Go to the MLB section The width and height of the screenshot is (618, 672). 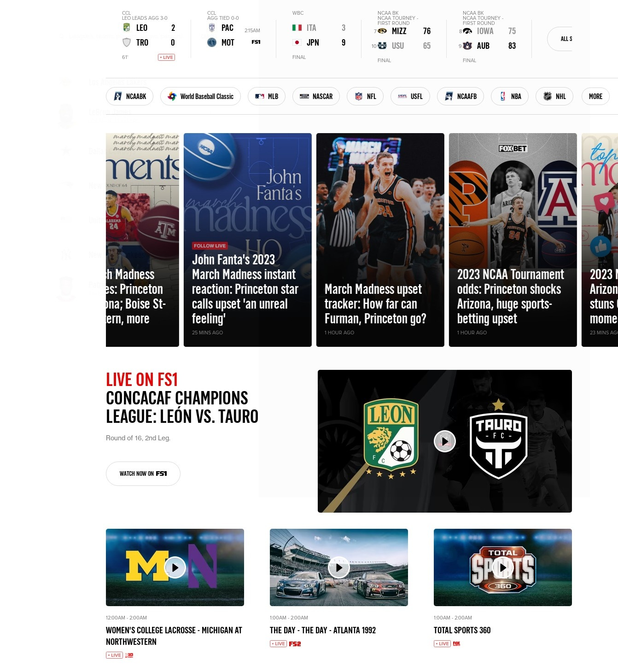(x=267, y=96)
